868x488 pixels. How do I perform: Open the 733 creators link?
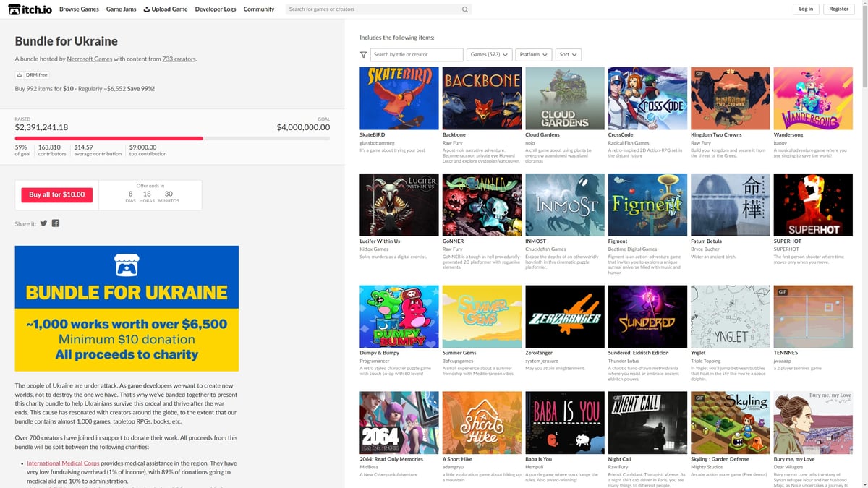click(179, 59)
